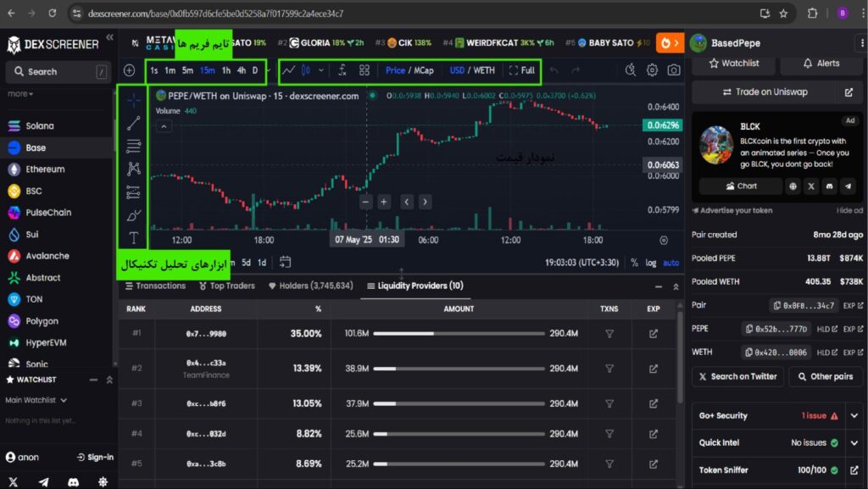Open the multi-chart layout grid icon

point(364,70)
